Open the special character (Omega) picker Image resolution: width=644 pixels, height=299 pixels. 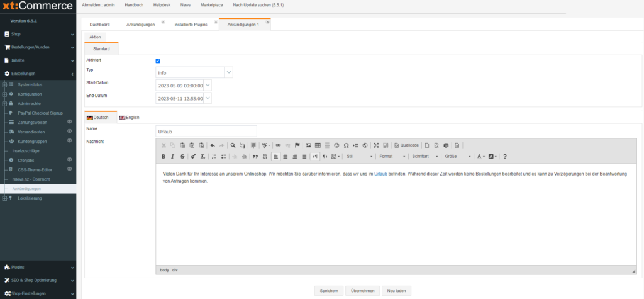[x=346, y=145]
